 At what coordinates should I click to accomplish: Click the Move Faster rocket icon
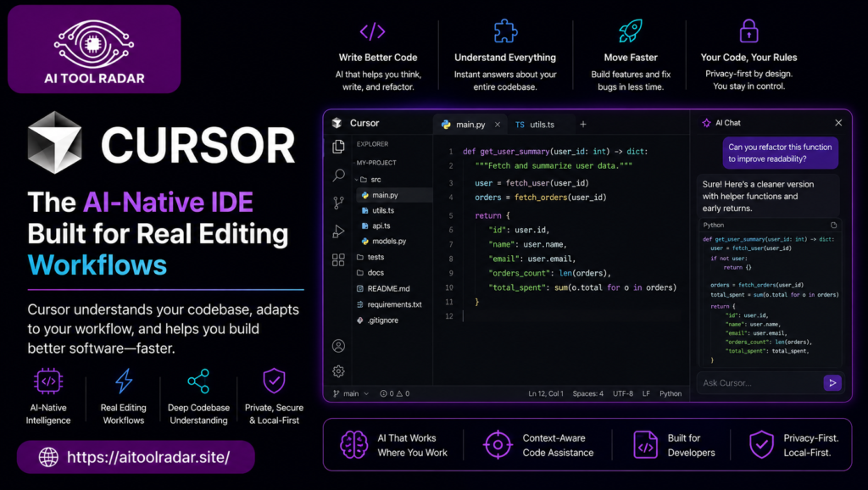coord(631,31)
